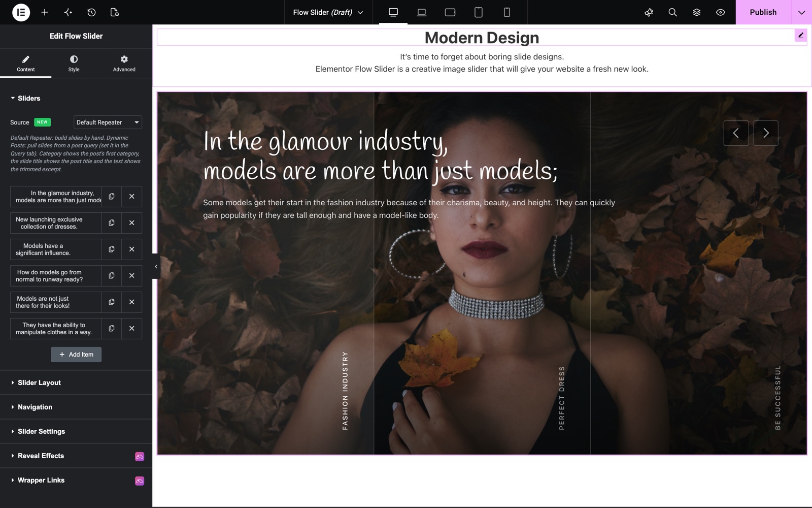This screenshot has width=812, height=508.
Task: Open the What's New megaphone icon
Action: click(649, 12)
